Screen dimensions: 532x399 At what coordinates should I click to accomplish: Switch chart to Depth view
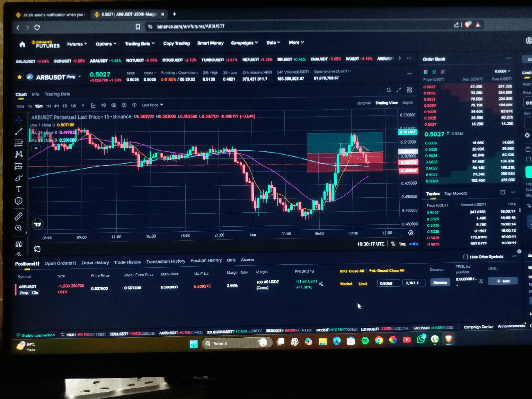tap(408, 103)
